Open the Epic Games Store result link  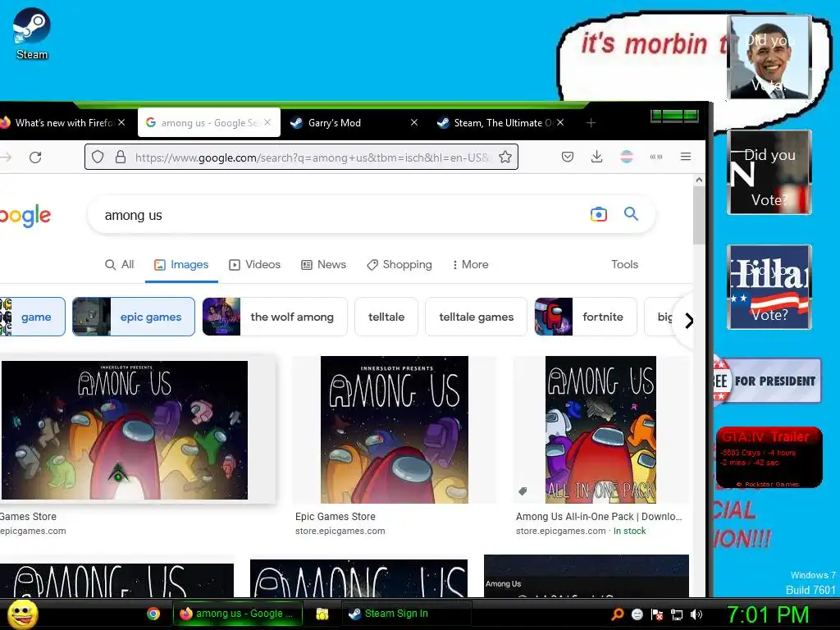[336, 517]
